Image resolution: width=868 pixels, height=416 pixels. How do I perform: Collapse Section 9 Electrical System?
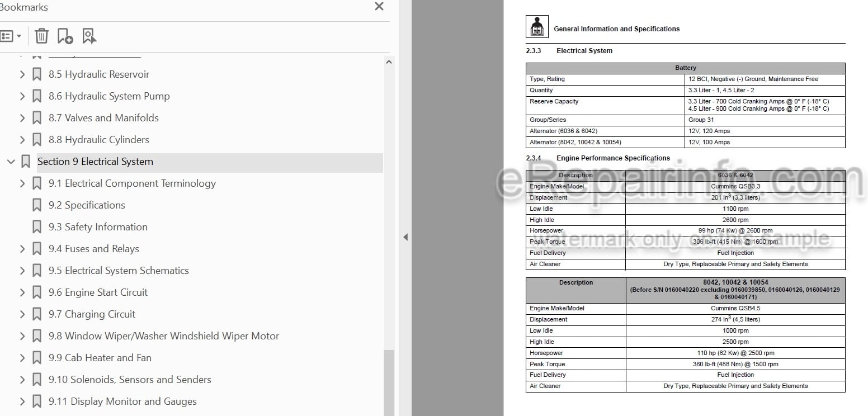[11, 162]
